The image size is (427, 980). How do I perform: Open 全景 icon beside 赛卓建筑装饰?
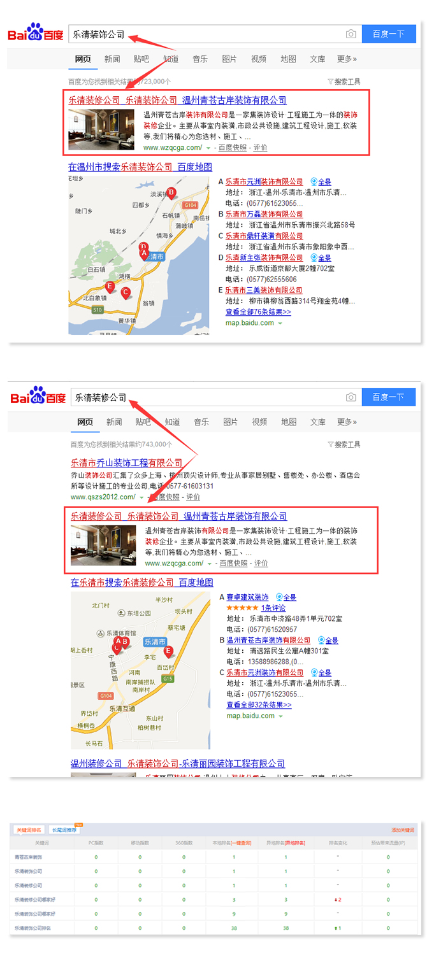(x=286, y=597)
